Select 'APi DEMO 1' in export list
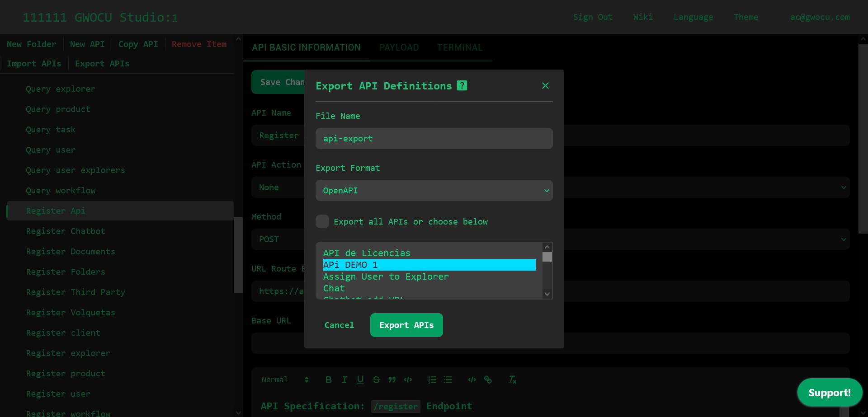This screenshot has height=417, width=868. pyautogui.click(x=429, y=265)
